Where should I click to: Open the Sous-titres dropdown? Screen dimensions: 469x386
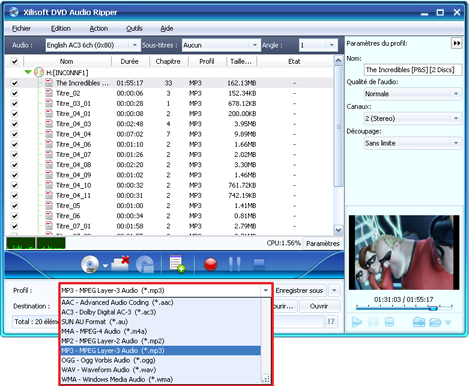click(x=254, y=45)
